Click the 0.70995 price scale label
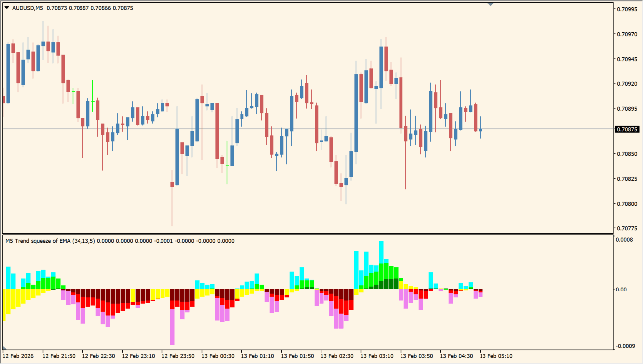643x364 pixels. (x=627, y=9)
